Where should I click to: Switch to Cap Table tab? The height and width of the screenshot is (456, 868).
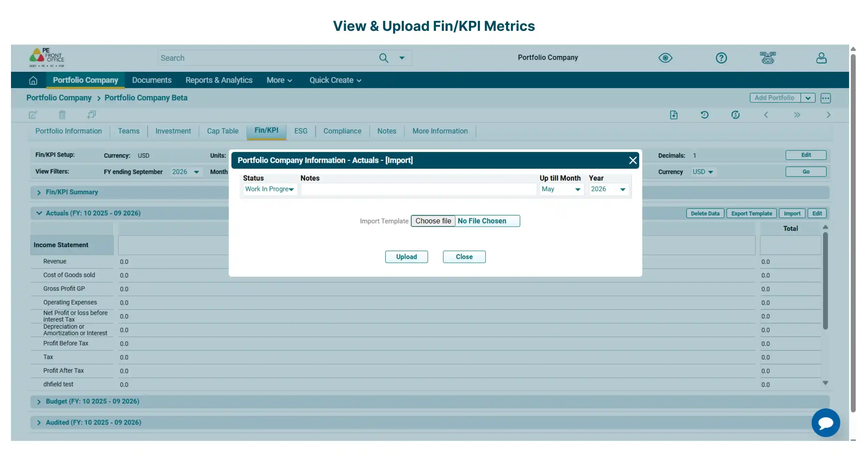point(223,131)
